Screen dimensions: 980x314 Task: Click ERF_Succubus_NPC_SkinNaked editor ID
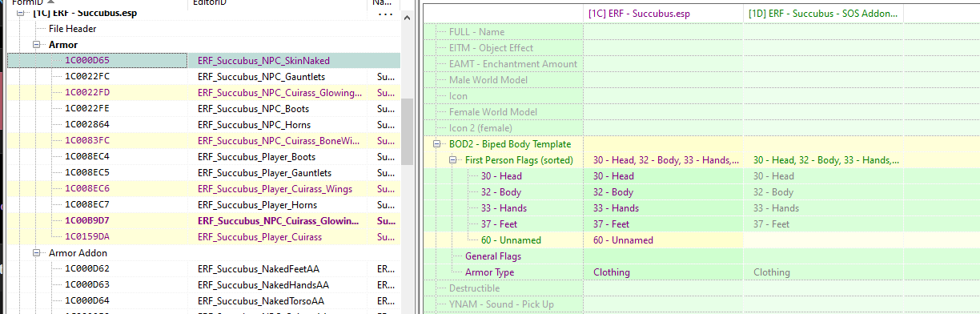(x=263, y=61)
